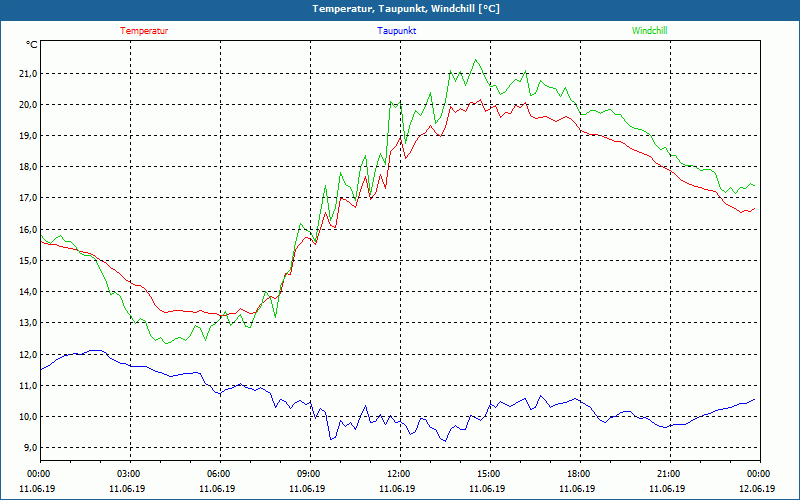
Task: Click the green Windchill peak near 14:30
Action: tap(476, 60)
